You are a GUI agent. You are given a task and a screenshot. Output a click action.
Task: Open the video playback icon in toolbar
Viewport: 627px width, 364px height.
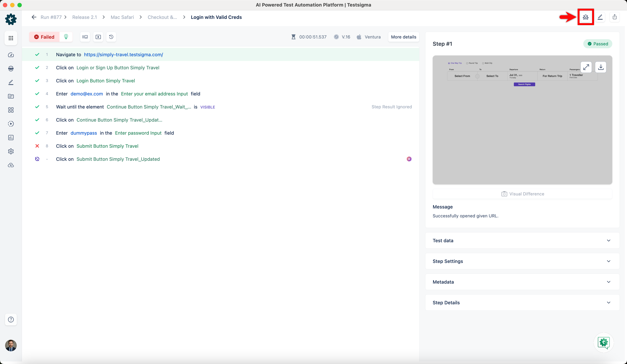[x=98, y=37]
